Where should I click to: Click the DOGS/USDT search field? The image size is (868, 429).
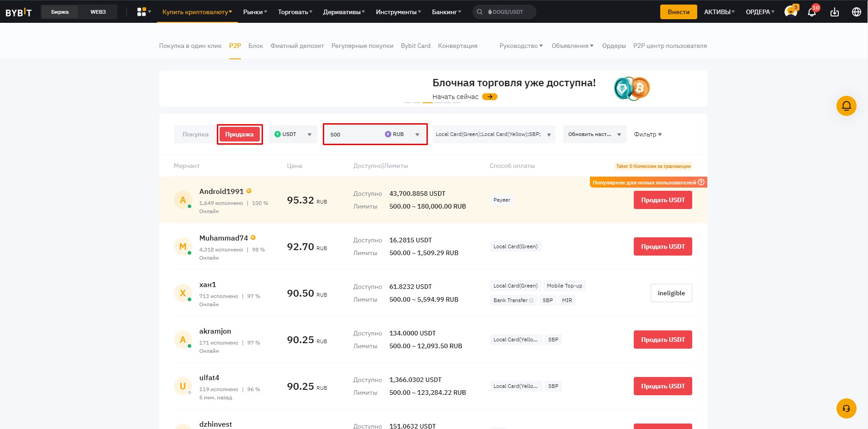tap(505, 12)
